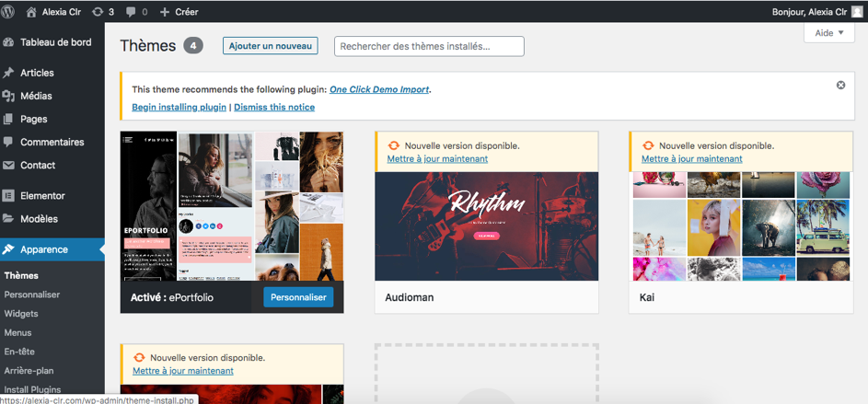Open Médias menu
This screenshot has height=404, width=868.
tap(36, 97)
